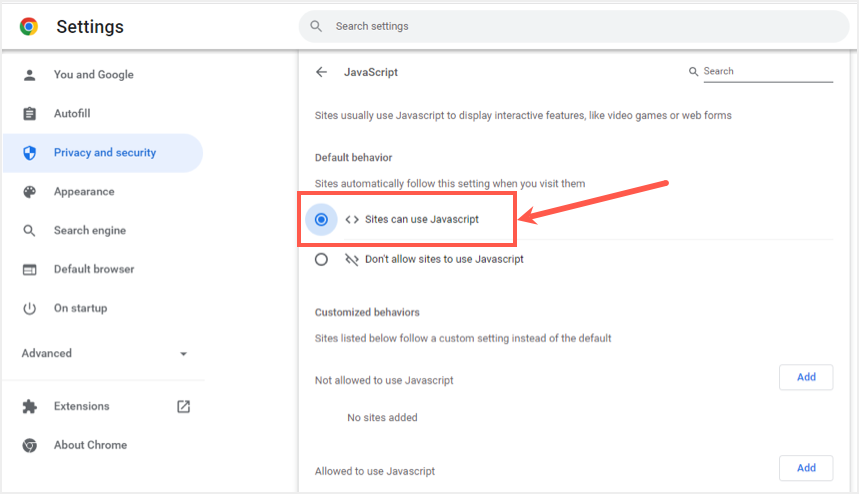Add a site to Allowed list
The image size is (859, 494).
tap(805, 467)
